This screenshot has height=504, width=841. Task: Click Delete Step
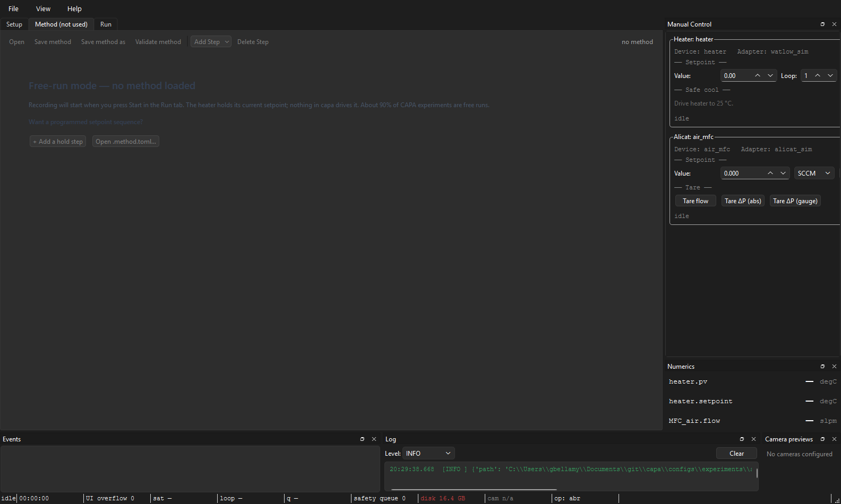point(253,42)
